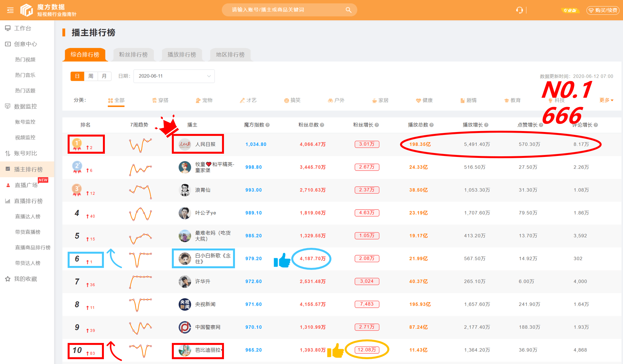This screenshot has height=364, width=623.
Task: Click 芭比迪丽拉 profile name
Action: pyautogui.click(x=208, y=350)
